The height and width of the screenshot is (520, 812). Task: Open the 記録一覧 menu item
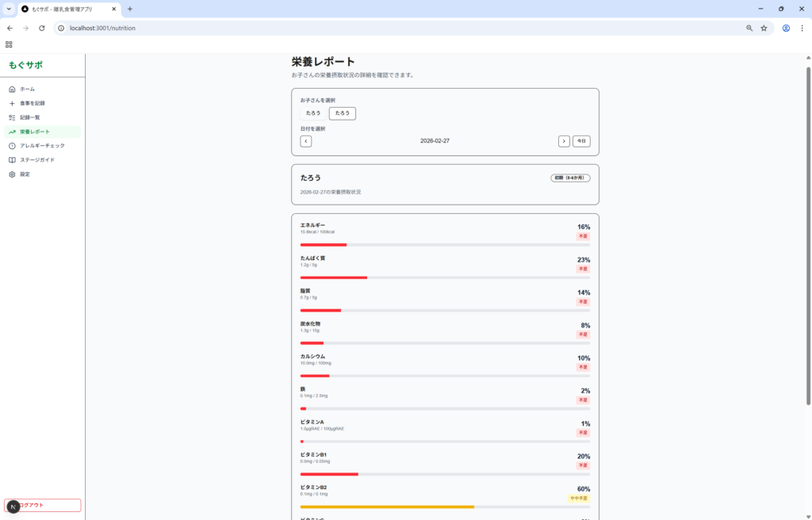(30, 117)
